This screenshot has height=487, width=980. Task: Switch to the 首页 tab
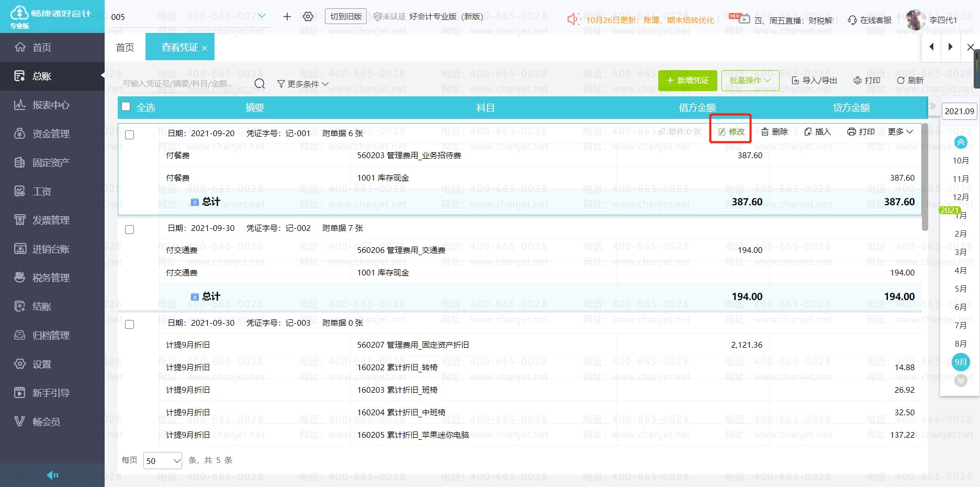125,48
